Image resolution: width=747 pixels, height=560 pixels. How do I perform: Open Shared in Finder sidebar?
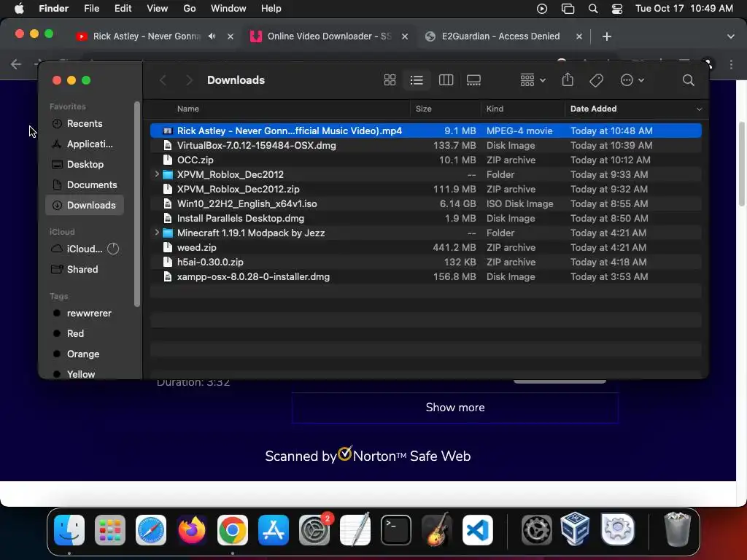coord(85,270)
